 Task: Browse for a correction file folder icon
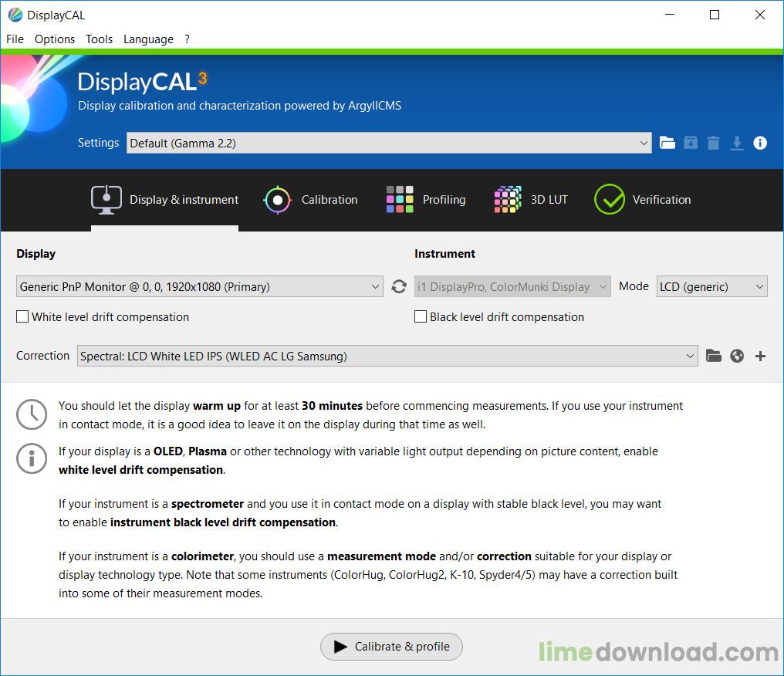pos(714,356)
